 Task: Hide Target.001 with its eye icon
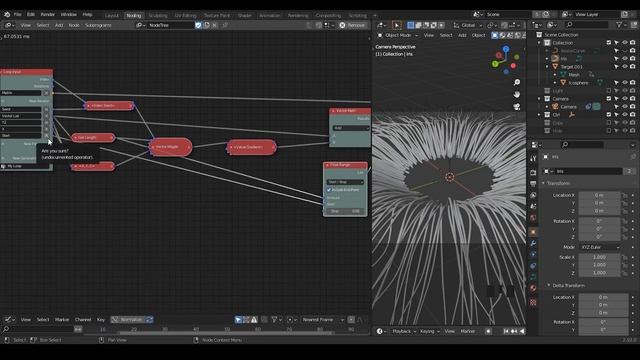tap(624, 67)
